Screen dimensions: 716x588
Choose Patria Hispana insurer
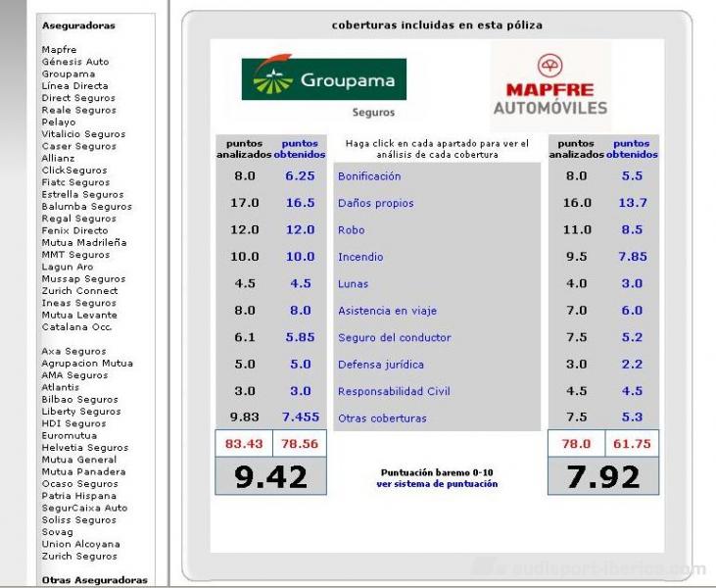[79, 496]
